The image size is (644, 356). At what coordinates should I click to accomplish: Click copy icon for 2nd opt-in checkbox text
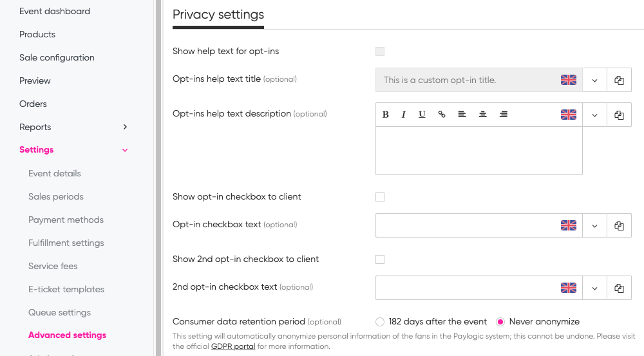click(x=619, y=288)
